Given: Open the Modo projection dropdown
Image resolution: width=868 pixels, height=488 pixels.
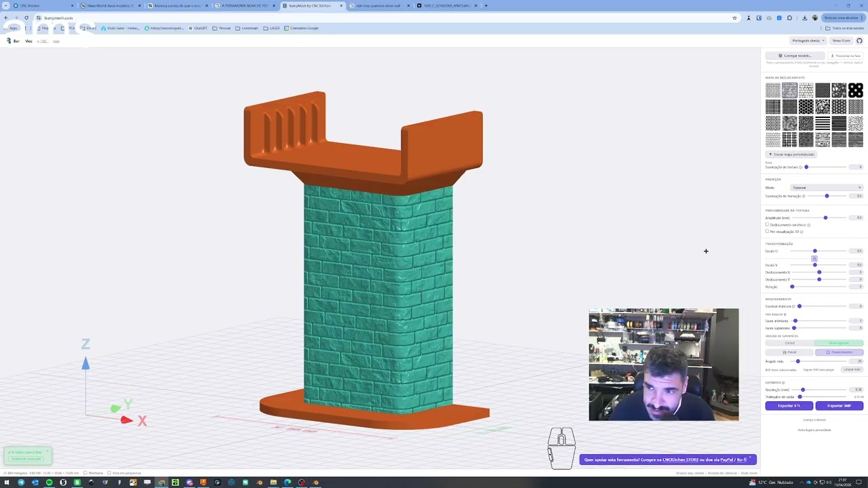Looking at the screenshot, I should (827, 188).
